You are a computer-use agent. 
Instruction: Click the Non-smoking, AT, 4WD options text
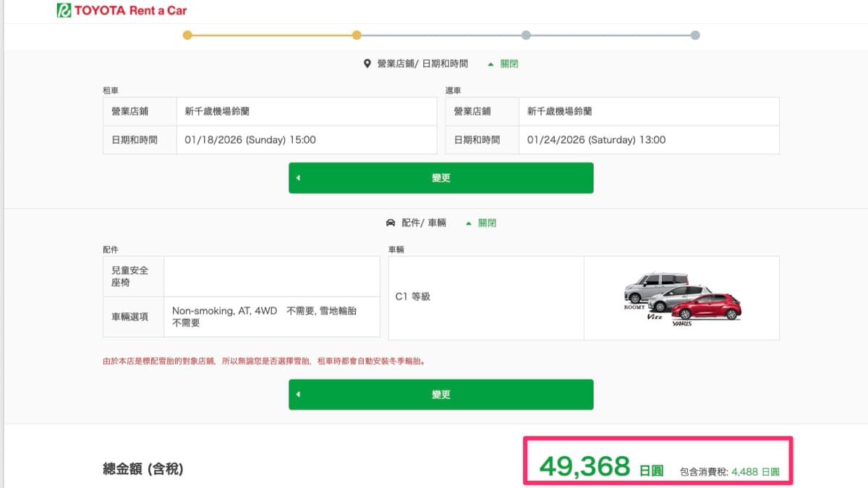coord(264,317)
